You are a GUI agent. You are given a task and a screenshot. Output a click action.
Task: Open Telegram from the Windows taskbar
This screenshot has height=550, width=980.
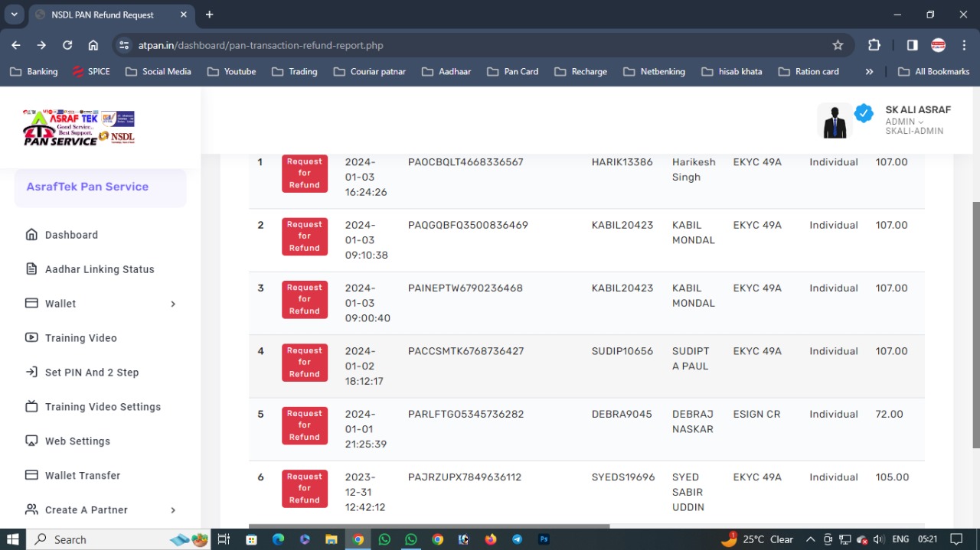[517, 539]
